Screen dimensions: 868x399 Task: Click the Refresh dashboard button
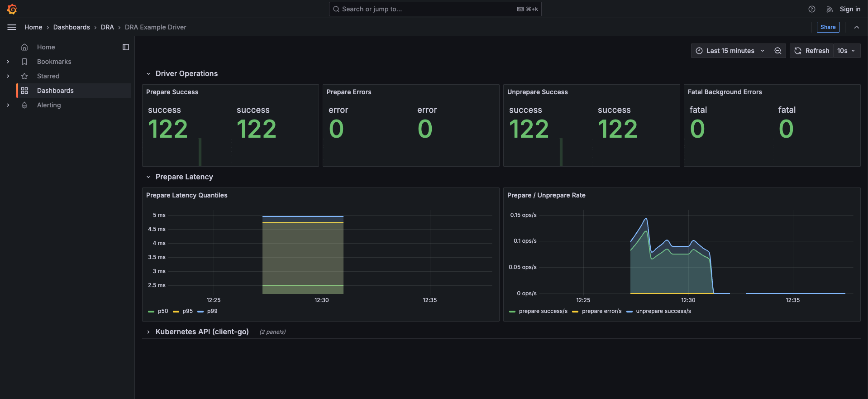pos(812,51)
